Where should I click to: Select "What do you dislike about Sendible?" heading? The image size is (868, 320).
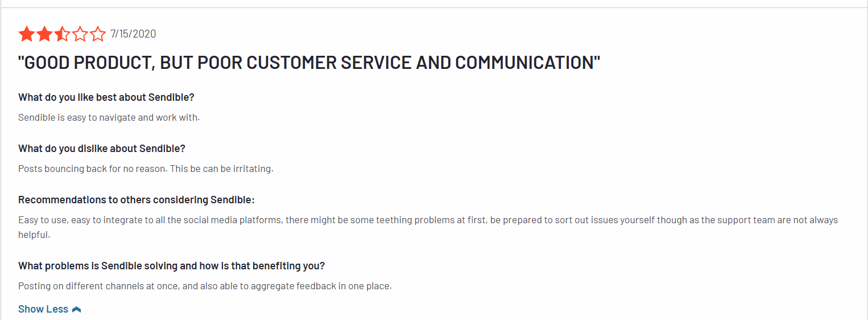[102, 149]
